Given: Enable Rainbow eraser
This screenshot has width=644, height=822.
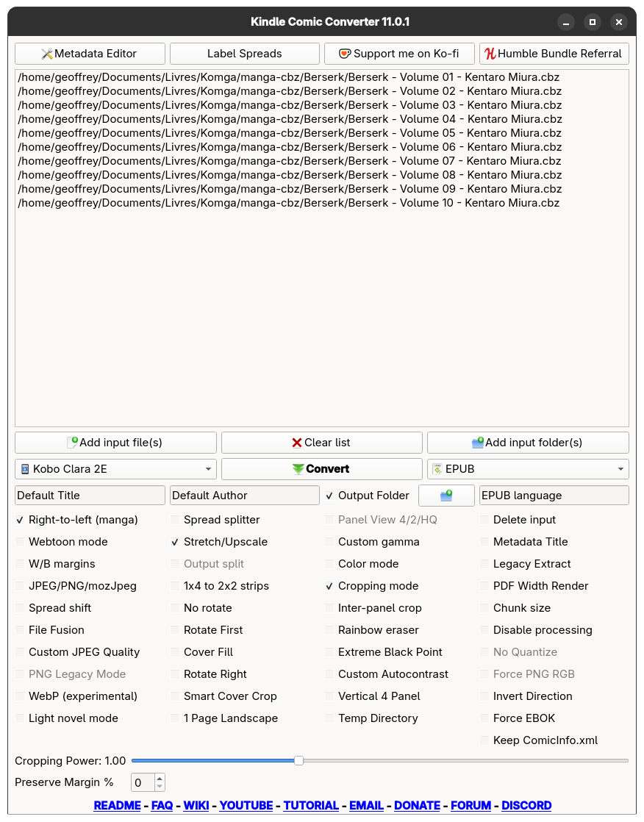Looking at the screenshot, I should [329, 629].
